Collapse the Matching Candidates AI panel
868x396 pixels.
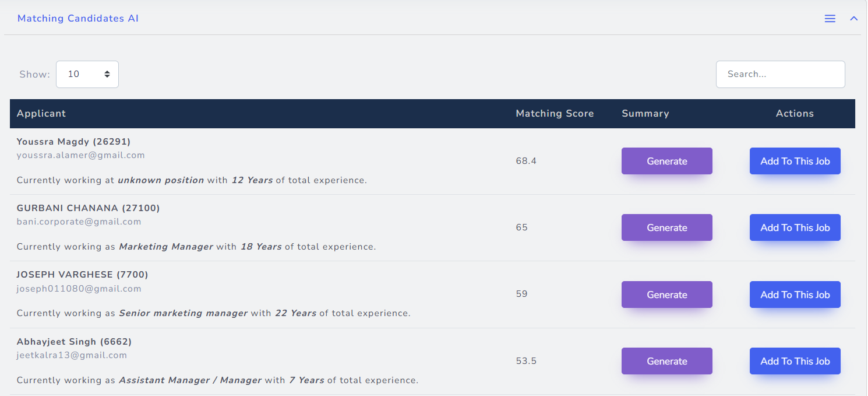point(854,19)
